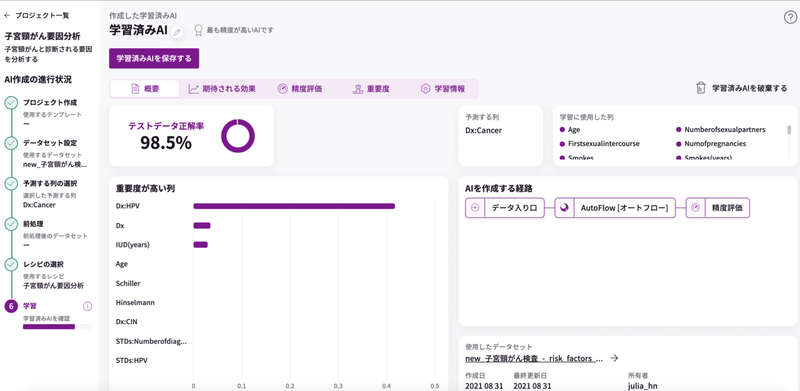Click the STDs:Numberofdiag... label in chart
Screen dimensions: 800x391
[151, 341]
